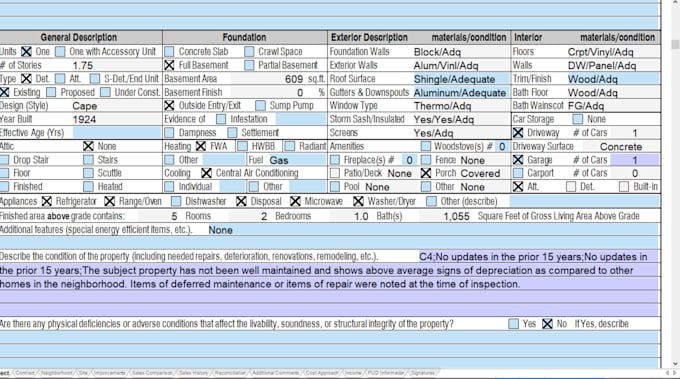The height and width of the screenshot is (379, 680).
Task: Check the Individual cooling box
Action: (x=169, y=186)
